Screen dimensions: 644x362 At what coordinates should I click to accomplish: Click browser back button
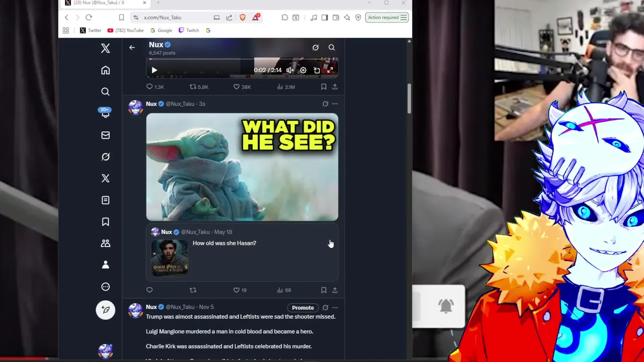coord(66,18)
